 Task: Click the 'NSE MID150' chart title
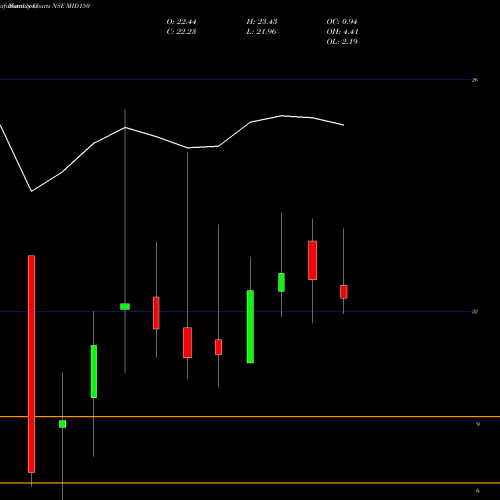71,6
